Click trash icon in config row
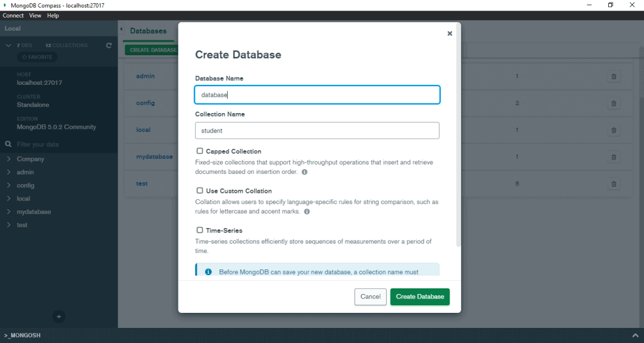 point(614,103)
